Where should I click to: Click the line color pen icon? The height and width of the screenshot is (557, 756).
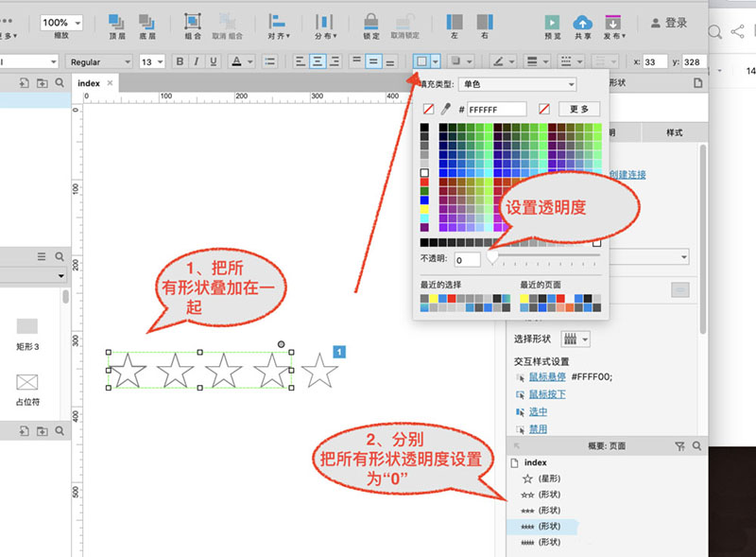499,61
